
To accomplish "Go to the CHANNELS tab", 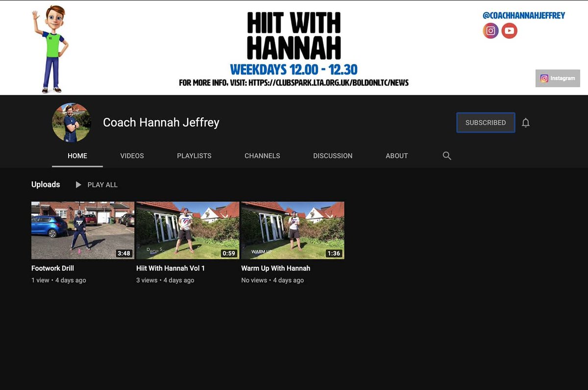I will click(x=262, y=156).
